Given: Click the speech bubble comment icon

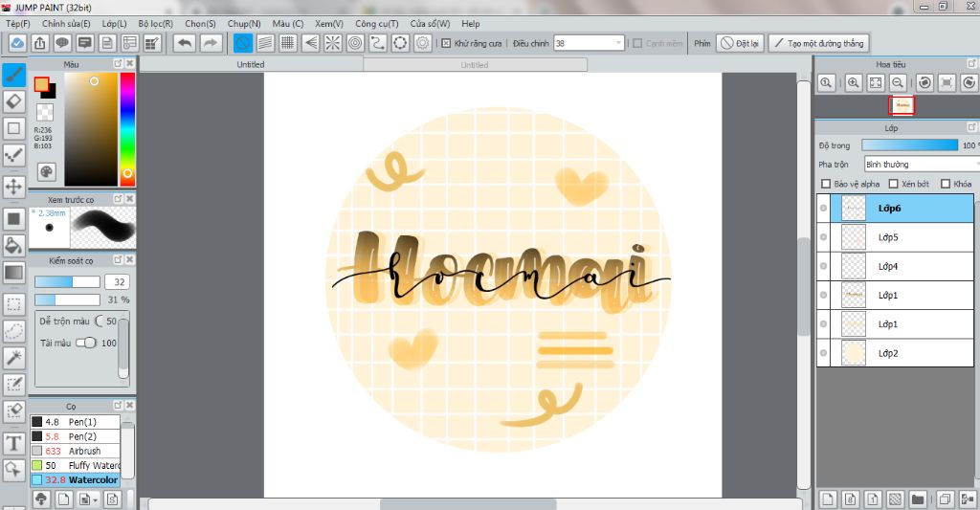Looking at the screenshot, I should coord(62,43).
